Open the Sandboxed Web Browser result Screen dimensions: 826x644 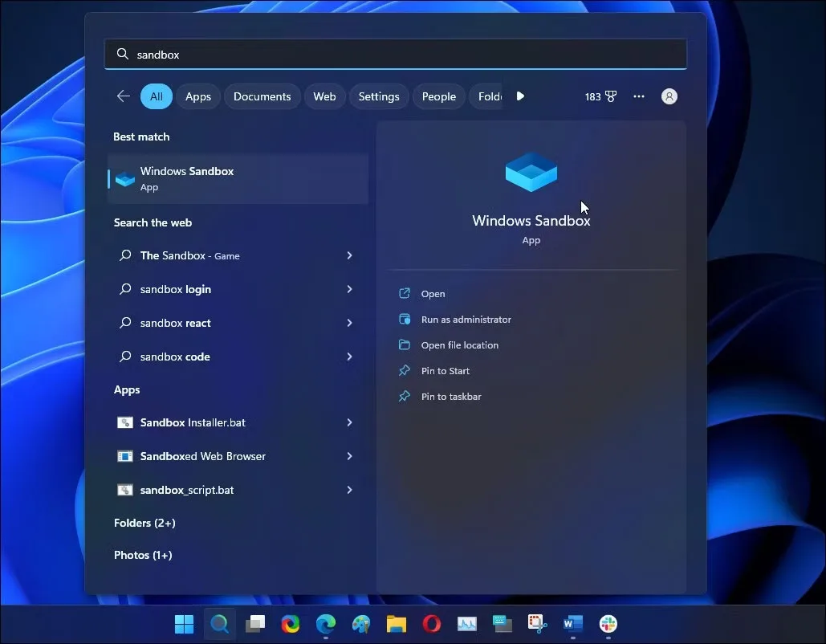pos(201,456)
